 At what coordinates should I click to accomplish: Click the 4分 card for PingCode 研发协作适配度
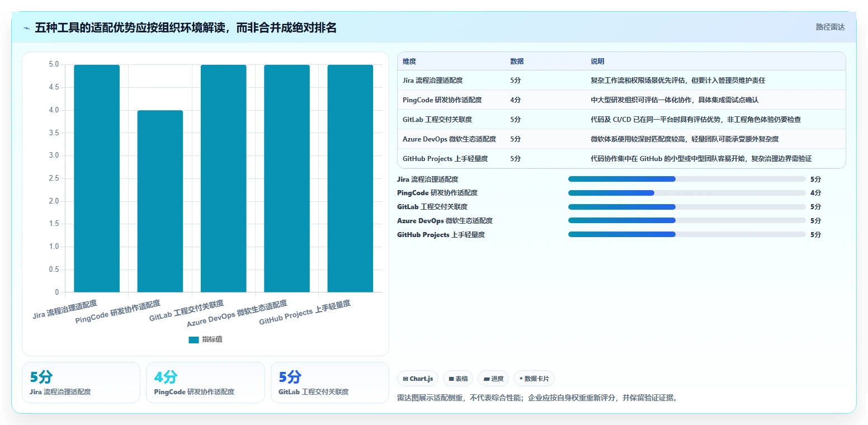coord(205,382)
